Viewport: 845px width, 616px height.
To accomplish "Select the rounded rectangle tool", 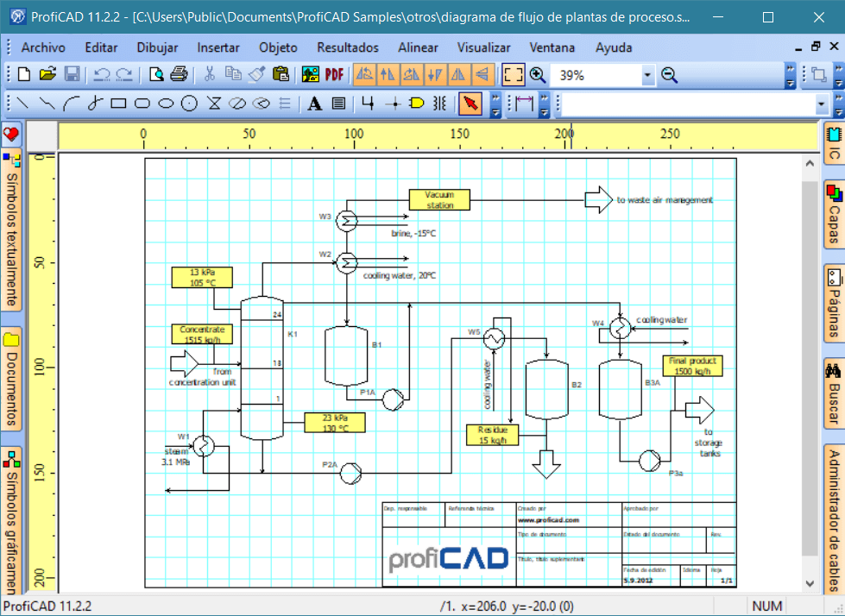I will point(142,103).
